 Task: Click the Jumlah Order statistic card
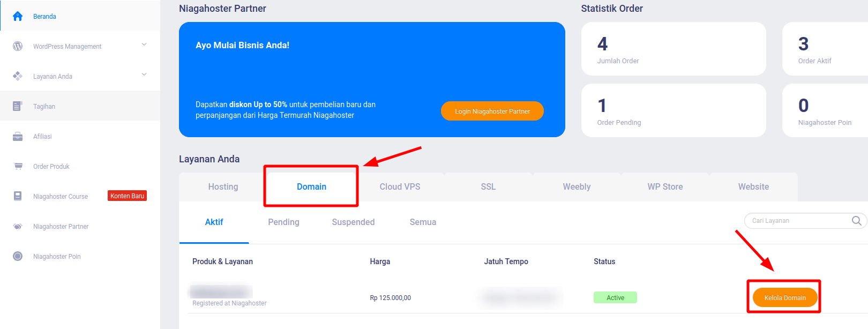674,49
